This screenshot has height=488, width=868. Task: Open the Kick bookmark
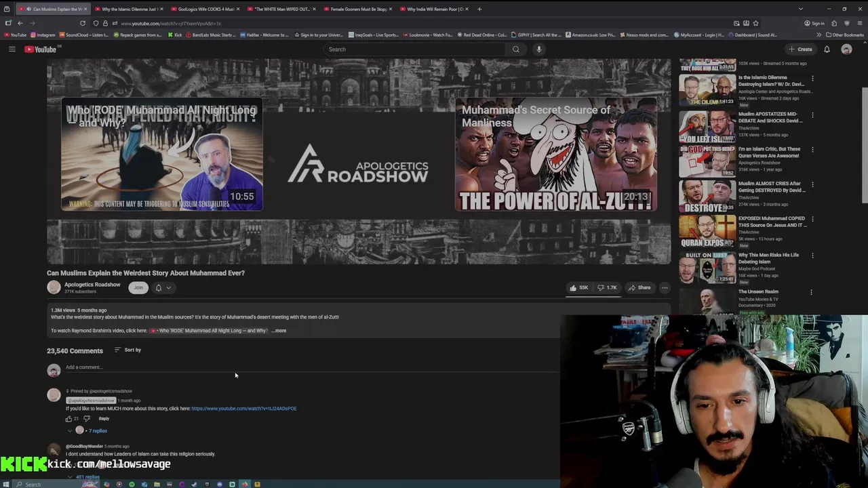click(174, 35)
